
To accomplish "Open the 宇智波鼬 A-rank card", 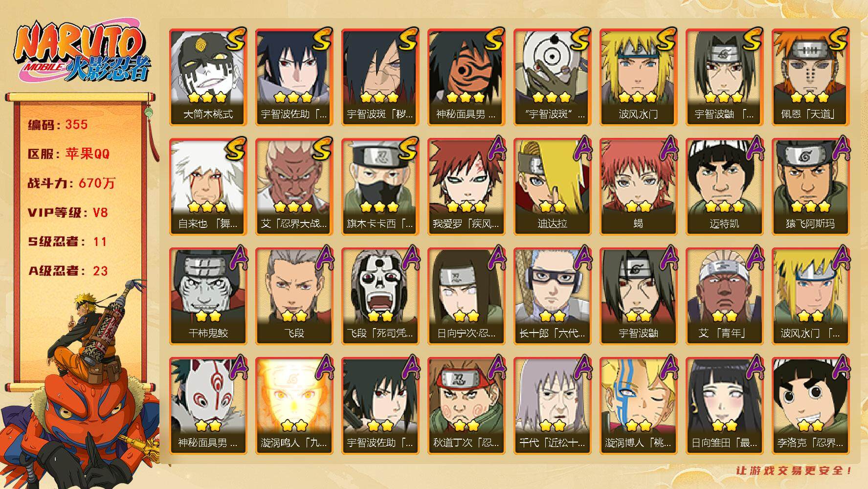I will (x=639, y=296).
